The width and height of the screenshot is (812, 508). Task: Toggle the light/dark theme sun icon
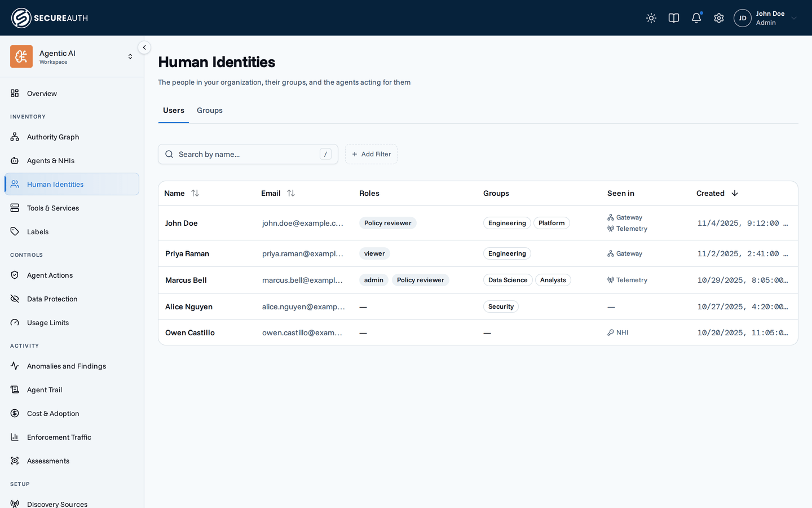(651, 18)
